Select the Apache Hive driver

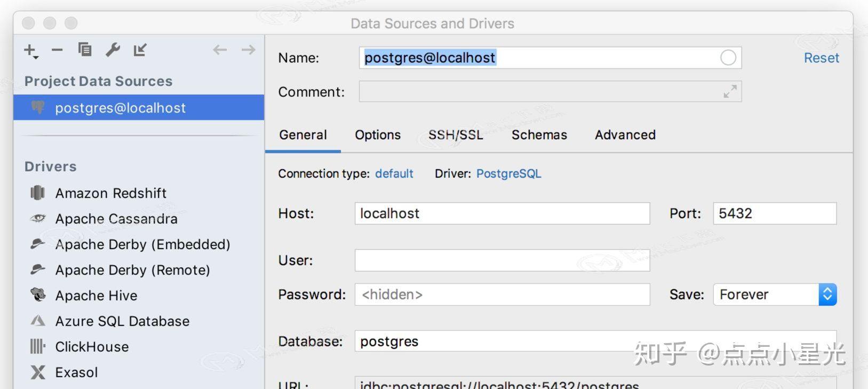click(96, 296)
